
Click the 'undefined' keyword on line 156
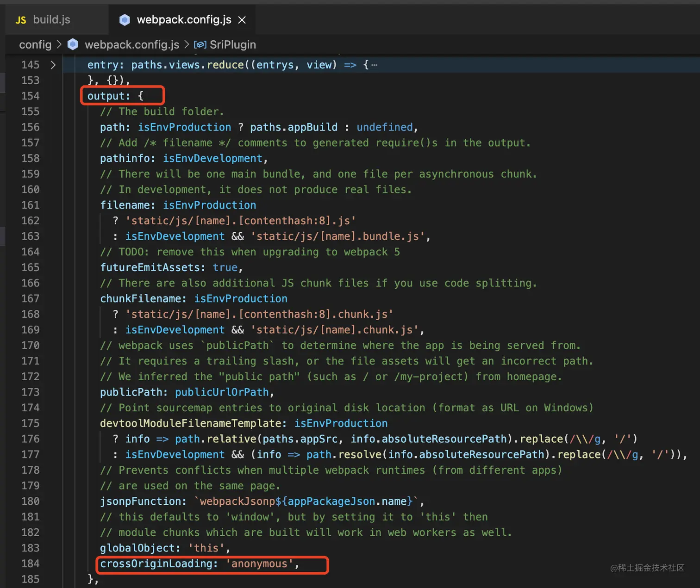pos(384,127)
